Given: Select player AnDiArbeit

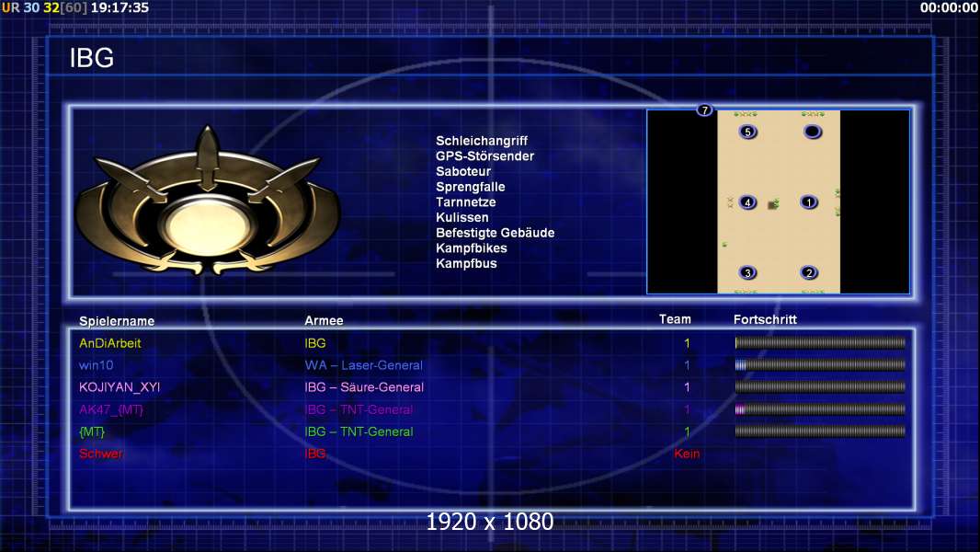Looking at the screenshot, I should 110,343.
